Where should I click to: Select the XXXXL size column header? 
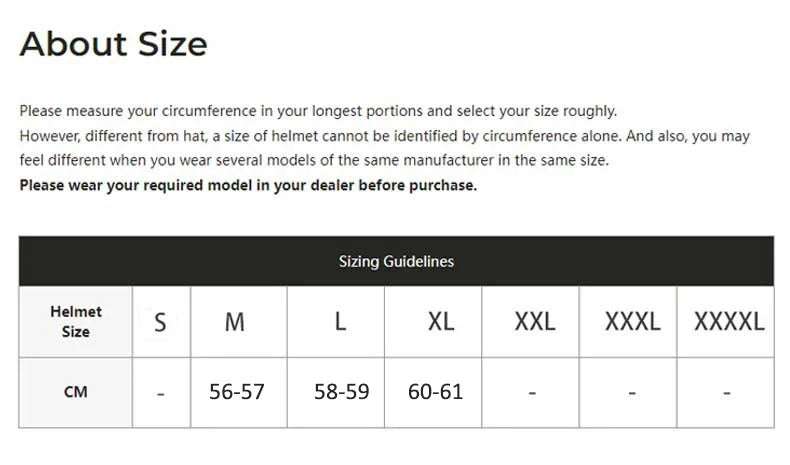click(728, 322)
